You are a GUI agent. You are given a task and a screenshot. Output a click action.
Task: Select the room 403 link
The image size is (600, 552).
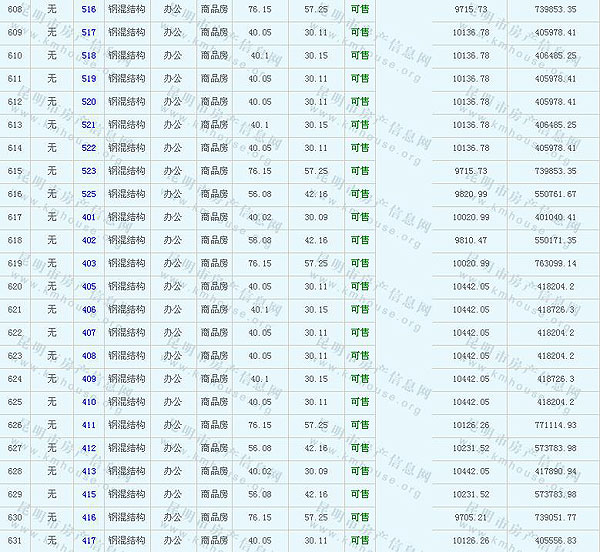point(89,263)
